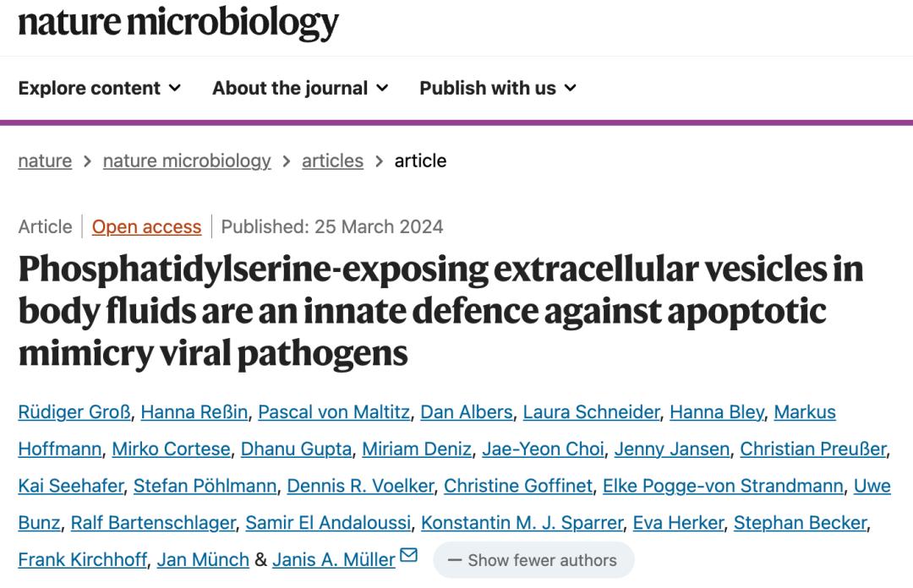Open author Ralf Bartenschlager details
The height and width of the screenshot is (588, 913).
tap(152, 523)
